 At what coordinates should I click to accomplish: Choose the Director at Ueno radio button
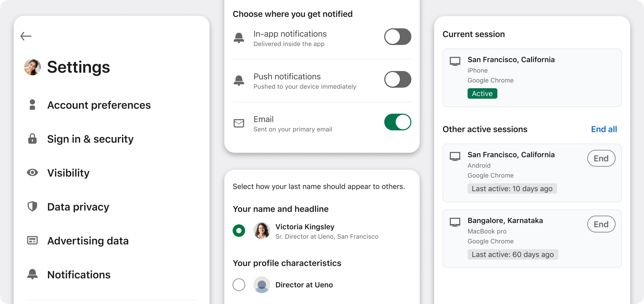239,285
